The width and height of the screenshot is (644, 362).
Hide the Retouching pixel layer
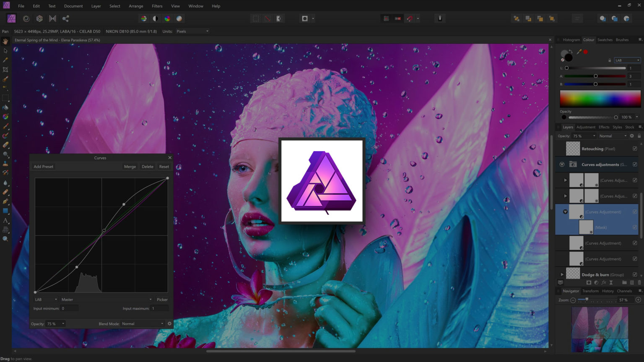[634, 149]
